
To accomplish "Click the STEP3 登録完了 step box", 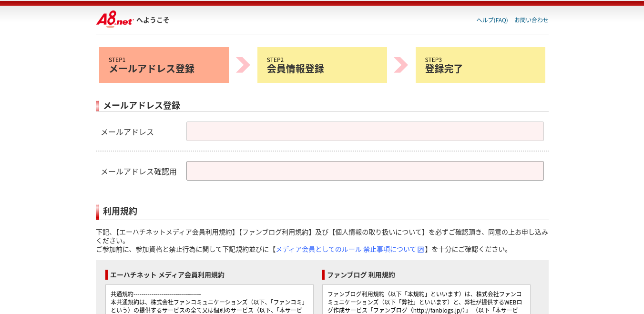I will tap(480, 65).
